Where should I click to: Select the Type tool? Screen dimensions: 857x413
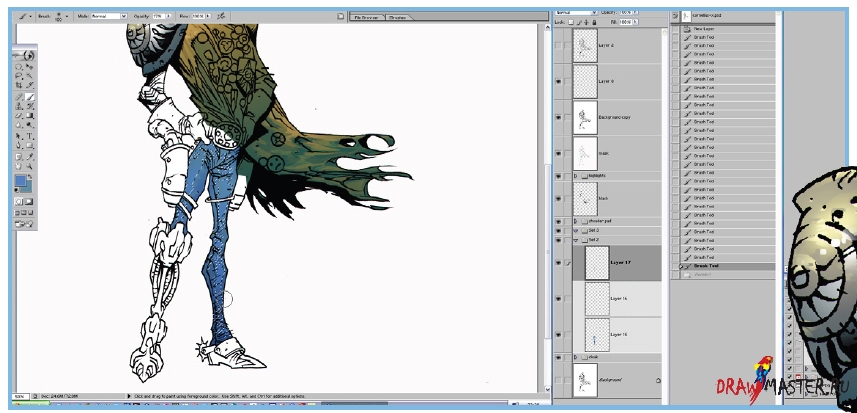[30, 136]
